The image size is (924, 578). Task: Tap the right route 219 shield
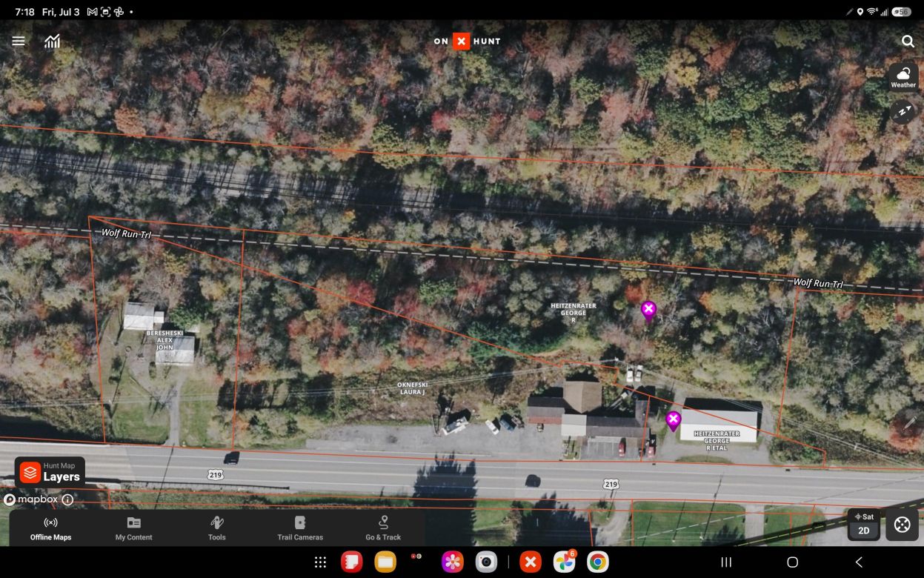coord(610,484)
